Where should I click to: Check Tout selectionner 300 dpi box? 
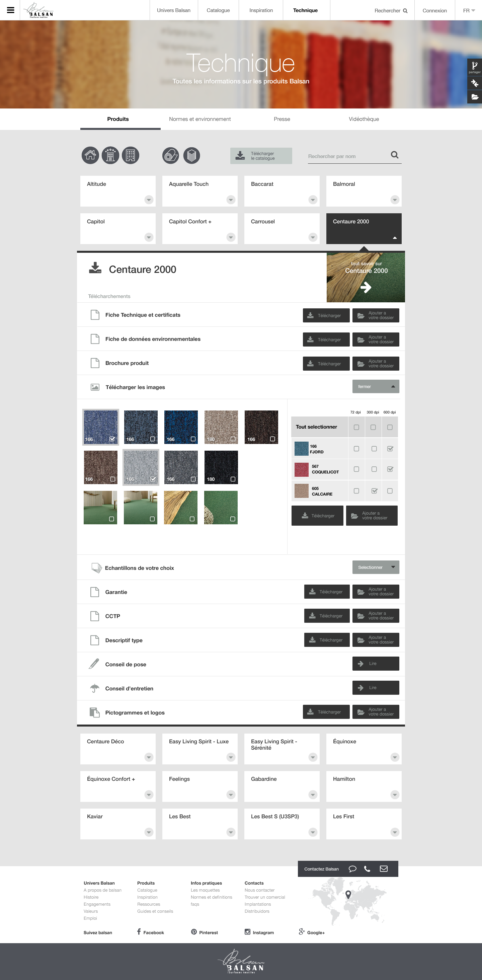[x=373, y=427]
